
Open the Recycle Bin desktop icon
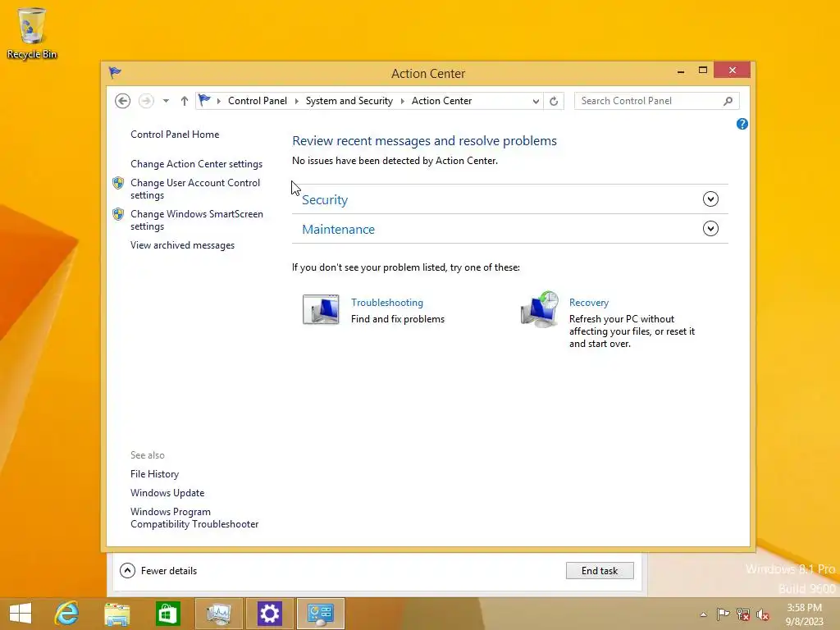click(x=32, y=33)
